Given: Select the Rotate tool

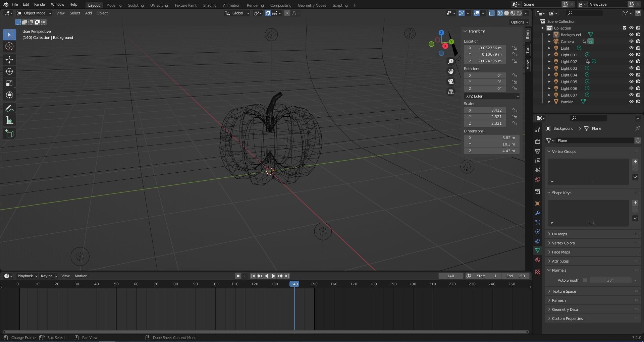Looking at the screenshot, I should tap(9, 71).
